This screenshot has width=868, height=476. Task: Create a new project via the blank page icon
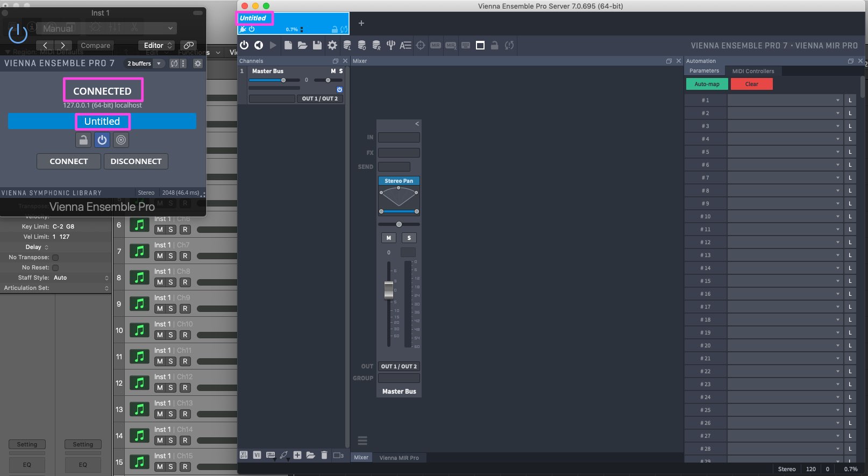288,45
